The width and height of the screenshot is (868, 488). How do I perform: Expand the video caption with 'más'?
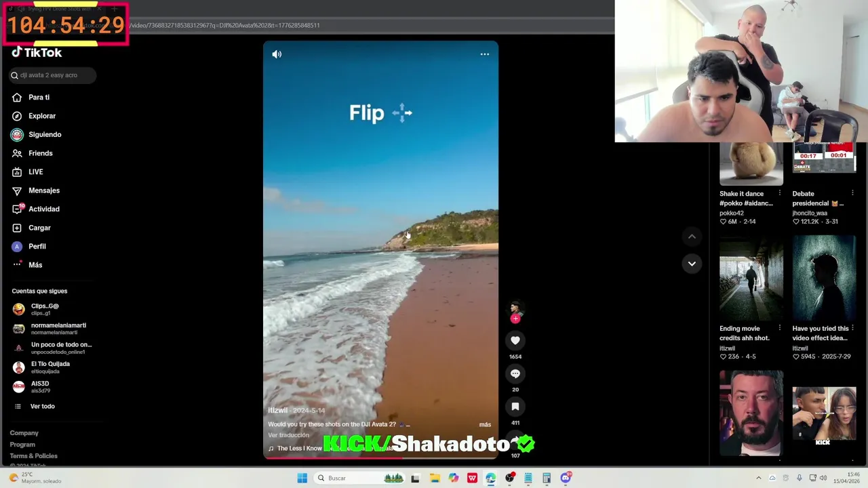(485, 424)
